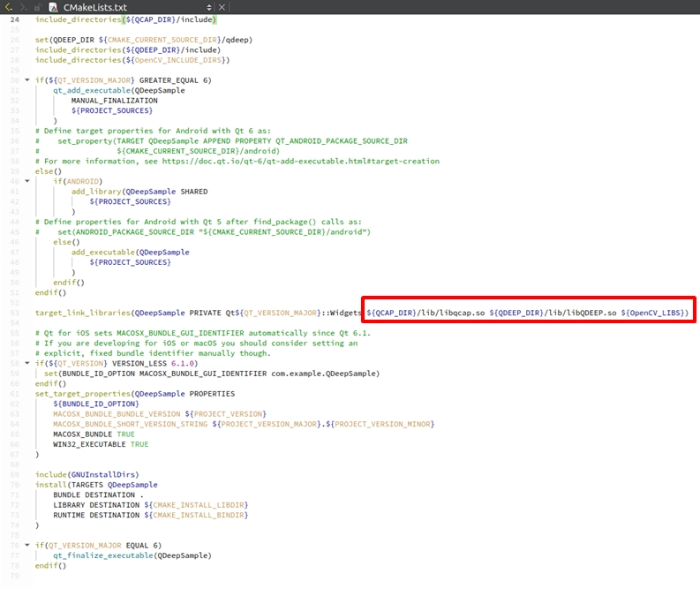The image size is (700, 589).
Task: Click line number 24 in the gutter
Action: click(15, 19)
